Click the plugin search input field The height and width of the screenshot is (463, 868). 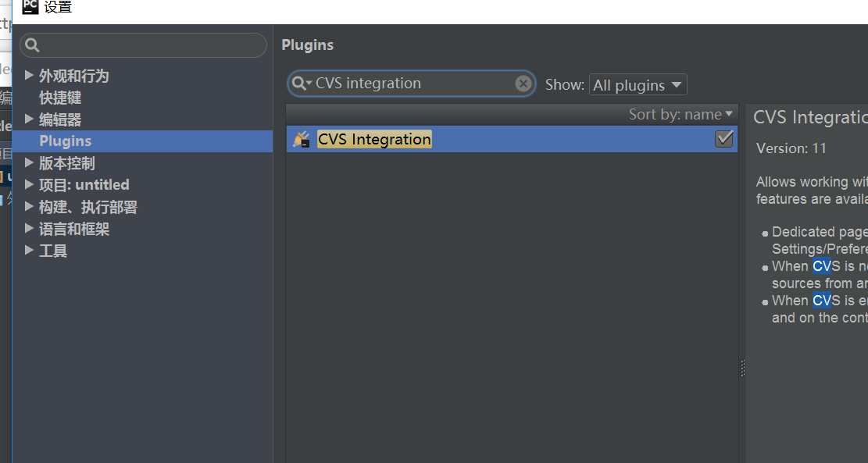click(410, 84)
